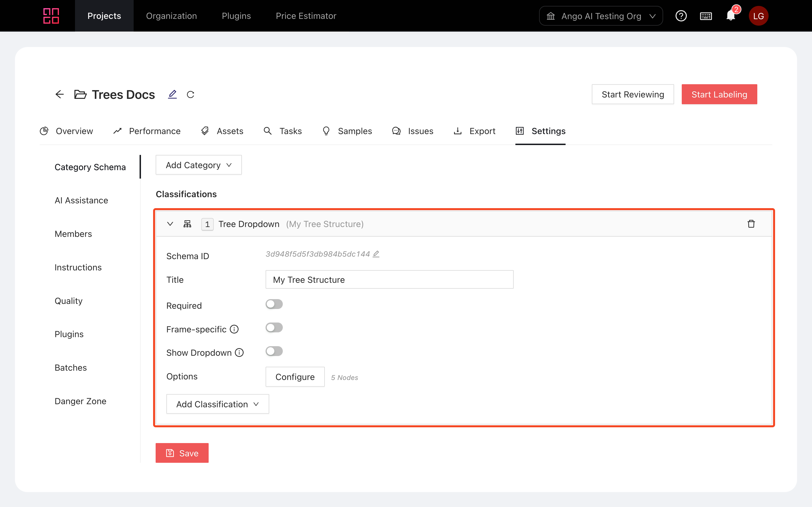Delete Tree Dropdown with the trash icon

click(x=751, y=224)
